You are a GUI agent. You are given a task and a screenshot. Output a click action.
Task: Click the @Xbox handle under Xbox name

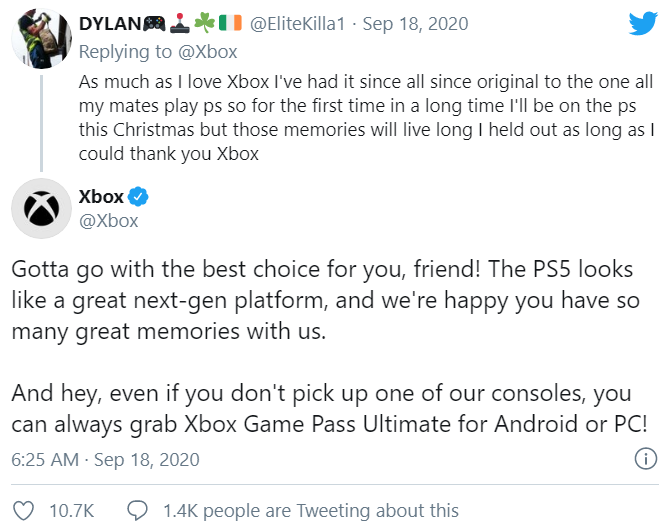click(x=108, y=221)
